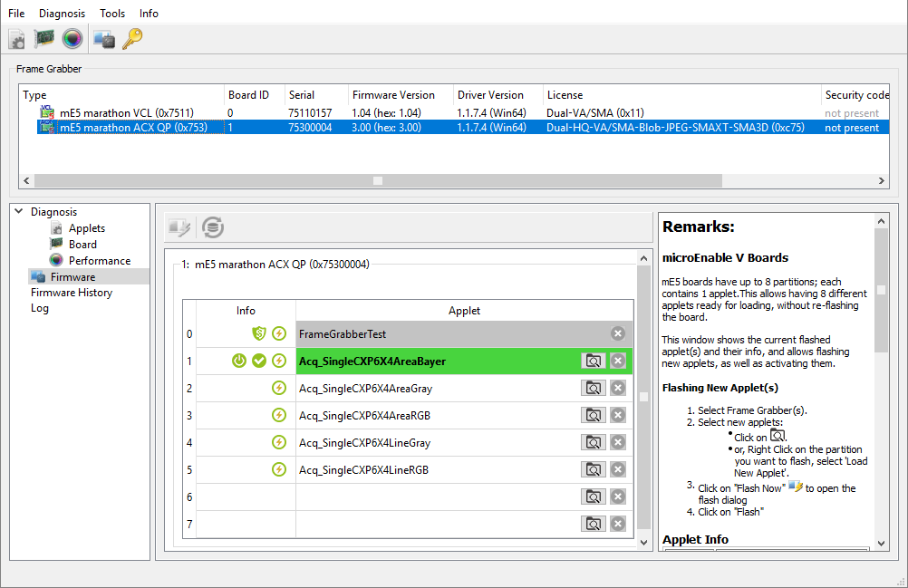
Task: Click the power-on icon in partition 1
Action: [x=239, y=361]
